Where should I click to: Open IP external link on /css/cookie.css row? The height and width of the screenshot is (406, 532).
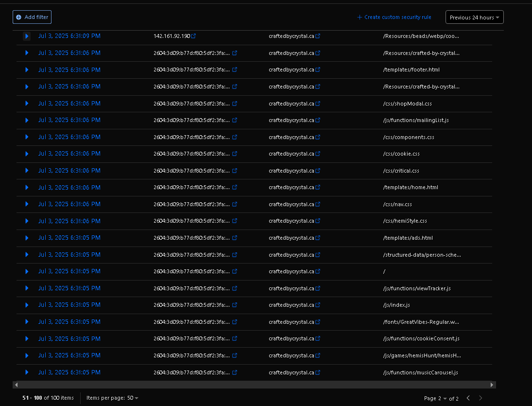tap(235, 154)
